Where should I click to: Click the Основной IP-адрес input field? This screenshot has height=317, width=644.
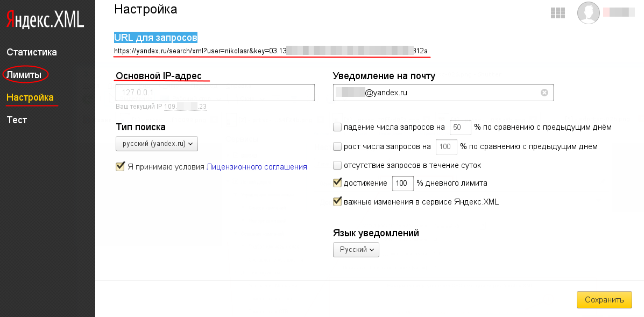(x=215, y=93)
